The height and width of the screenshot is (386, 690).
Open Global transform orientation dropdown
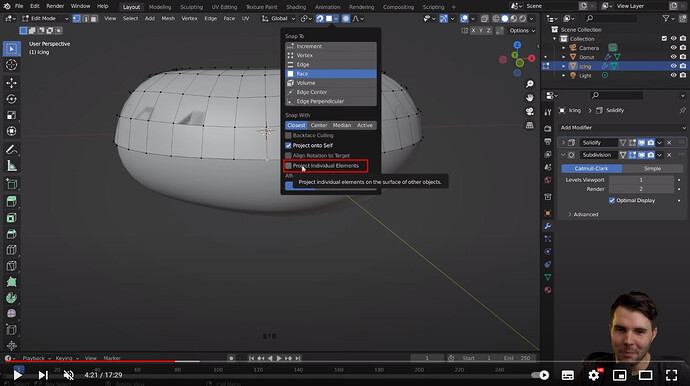click(279, 18)
